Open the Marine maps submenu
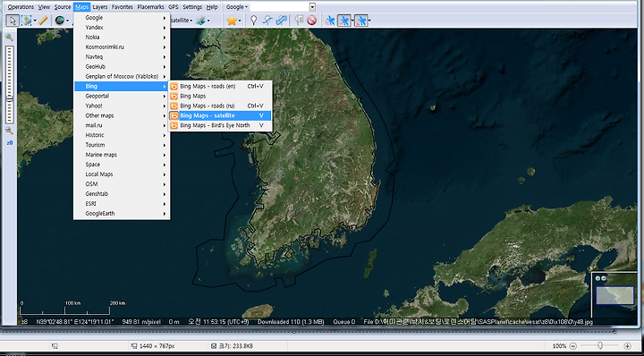The height and width of the screenshot is (356, 644). (x=122, y=155)
